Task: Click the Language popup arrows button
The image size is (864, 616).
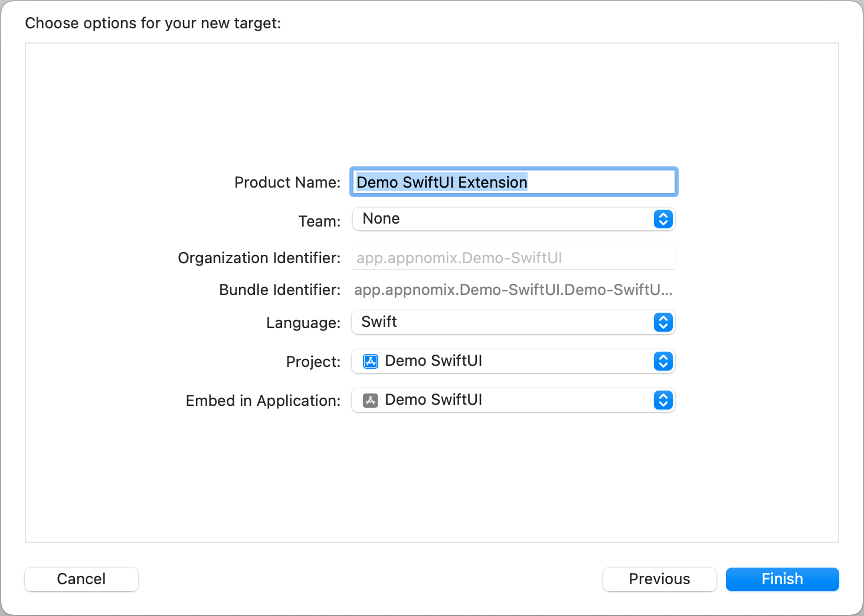Action: click(663, 322)
